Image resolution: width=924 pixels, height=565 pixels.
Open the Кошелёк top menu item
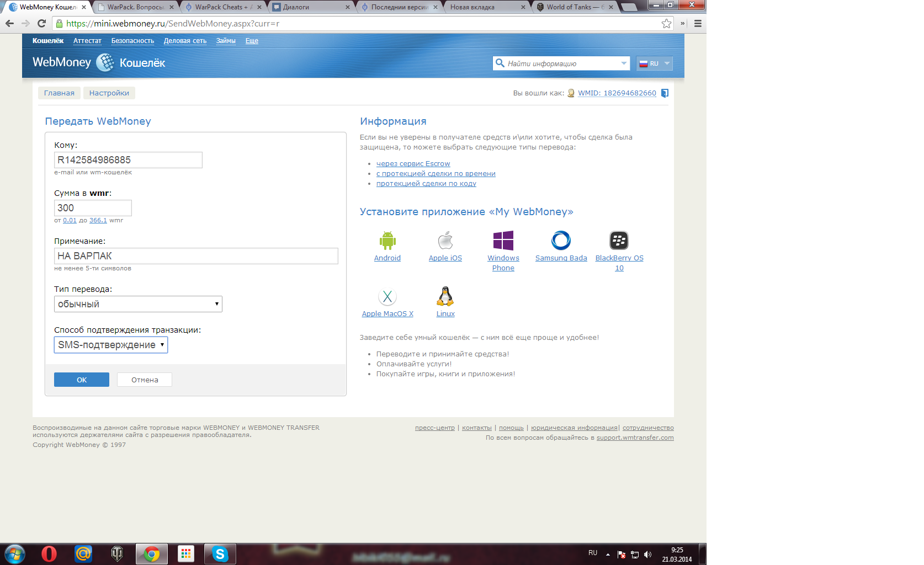[x=48, y=41]
